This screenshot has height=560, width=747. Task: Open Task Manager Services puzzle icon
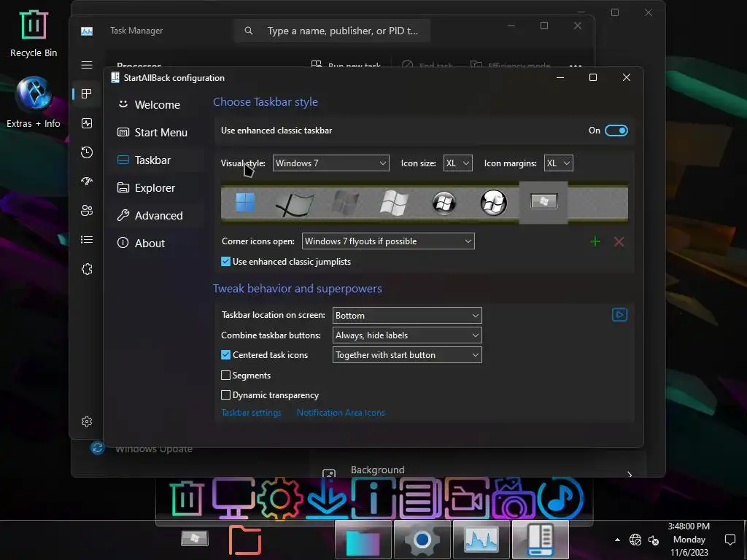pyautogui.click(x=87, y=269)
